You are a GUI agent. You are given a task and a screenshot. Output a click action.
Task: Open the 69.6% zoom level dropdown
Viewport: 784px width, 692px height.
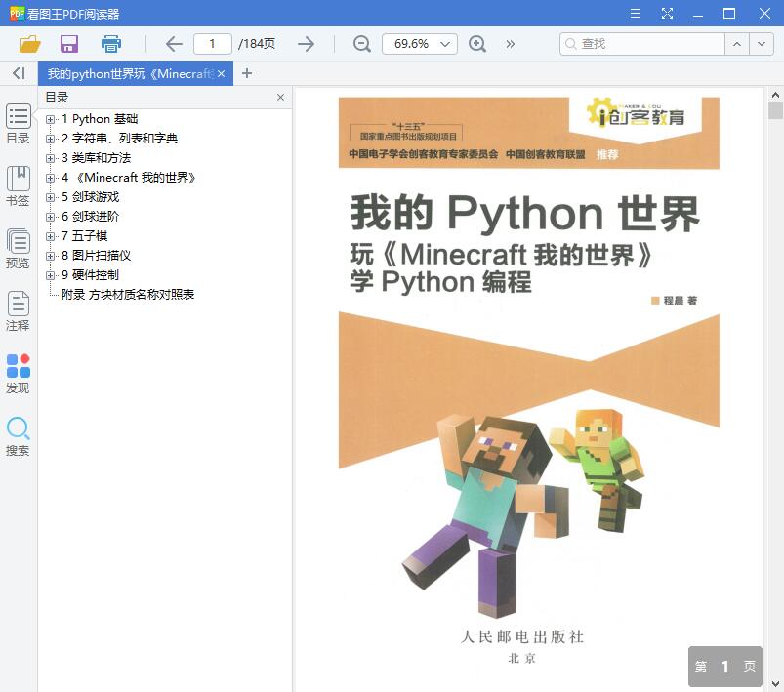419,44
